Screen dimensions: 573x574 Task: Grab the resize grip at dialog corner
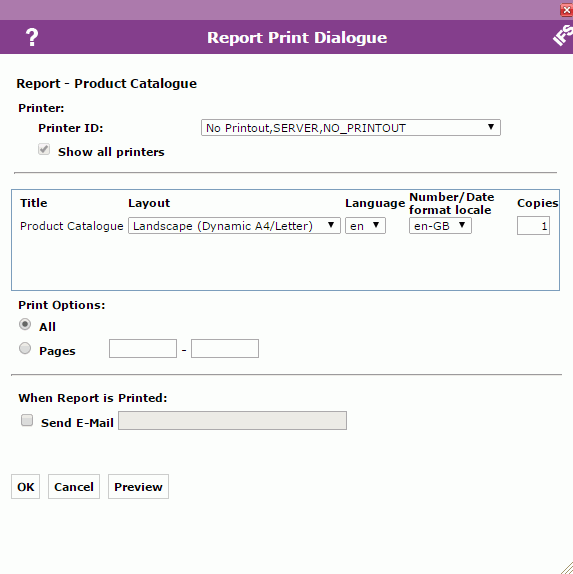coord(567,568)
